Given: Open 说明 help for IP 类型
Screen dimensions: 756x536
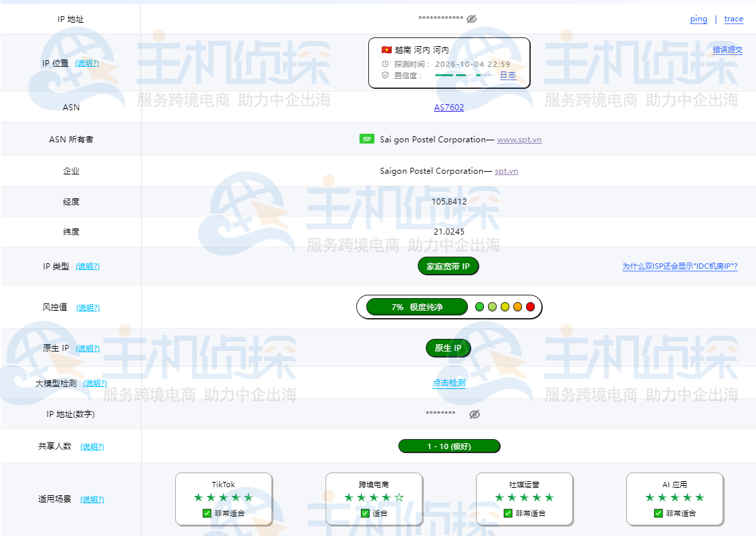Looking at the screenshot, I should 88,266.
